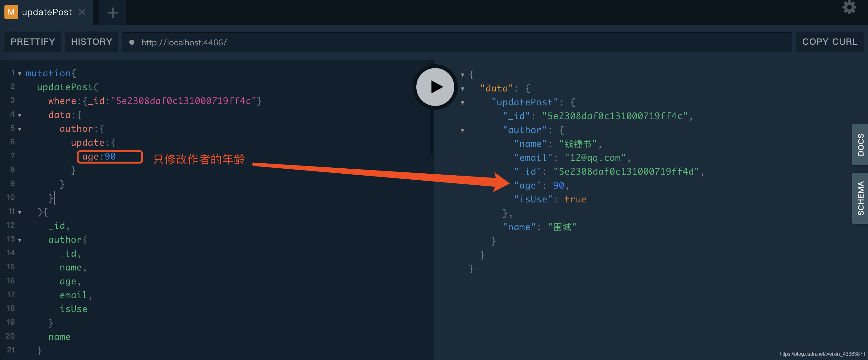The image size is (868, 360).
Task: Click the orange M mutation badge
Action: click(x=11, y=12)
